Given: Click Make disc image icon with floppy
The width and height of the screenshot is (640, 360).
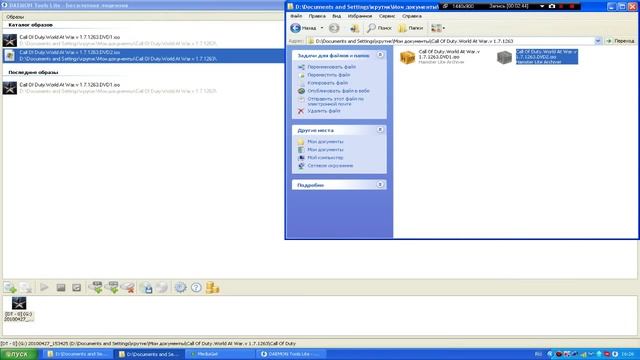Looking at the screenshot, I should (147, 287).
